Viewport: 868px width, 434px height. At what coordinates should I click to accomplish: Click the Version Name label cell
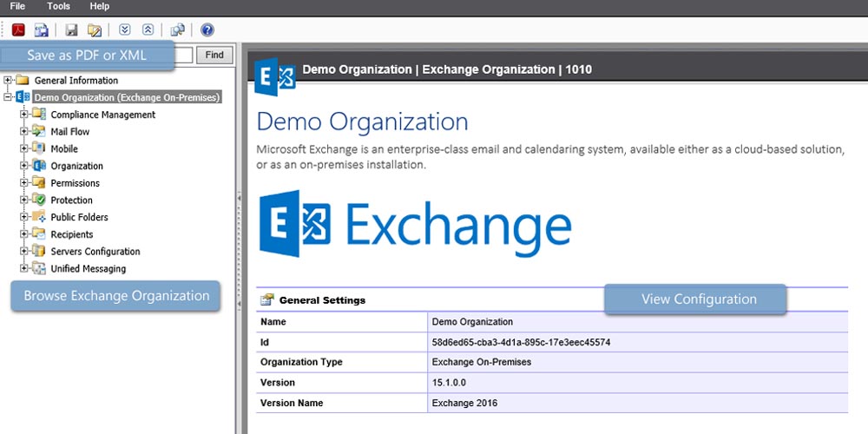pyautogui.click(x=342, y=403)
